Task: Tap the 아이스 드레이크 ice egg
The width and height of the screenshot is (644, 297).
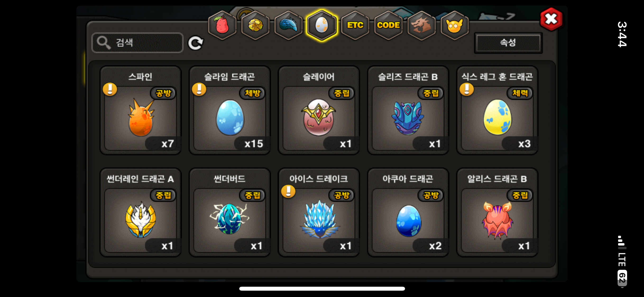Action: (x=319, y=212)
